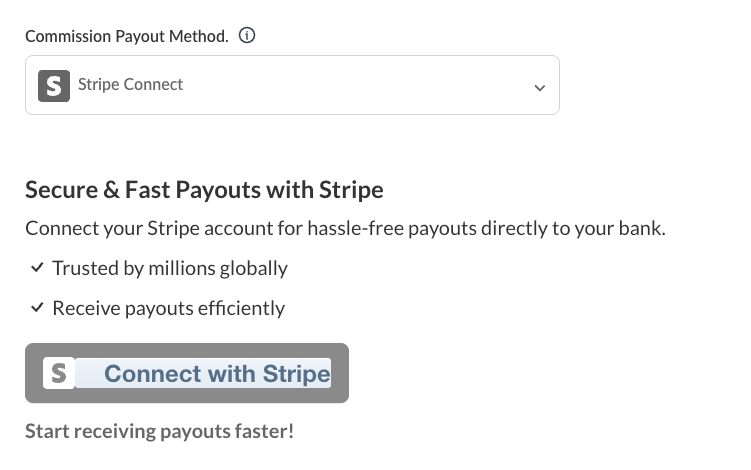Click checkmark beside "Receive payouts efficiently"

[x=37, y=308]
